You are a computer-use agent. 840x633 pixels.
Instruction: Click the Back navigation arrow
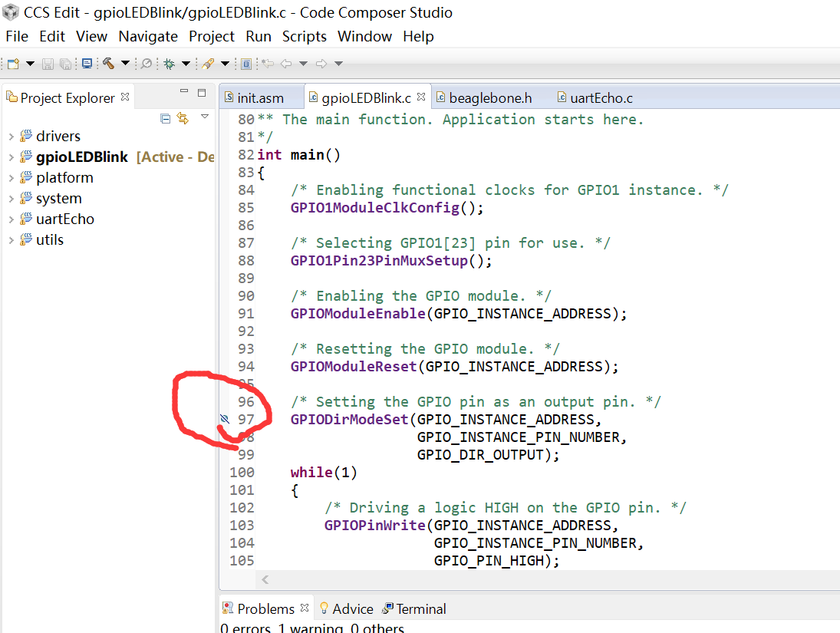287,64
